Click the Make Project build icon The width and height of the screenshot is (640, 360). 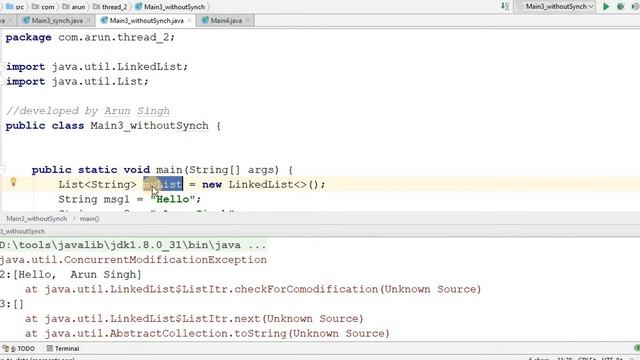[505, 7]
